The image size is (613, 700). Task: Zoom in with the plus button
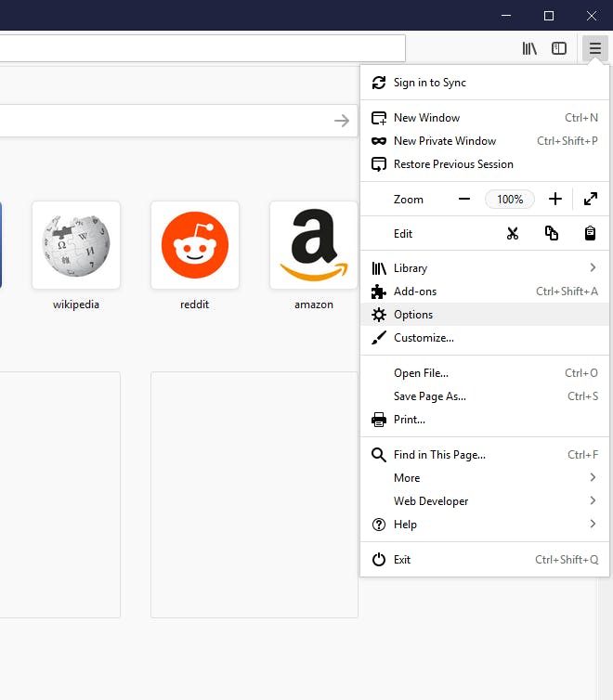555,199
